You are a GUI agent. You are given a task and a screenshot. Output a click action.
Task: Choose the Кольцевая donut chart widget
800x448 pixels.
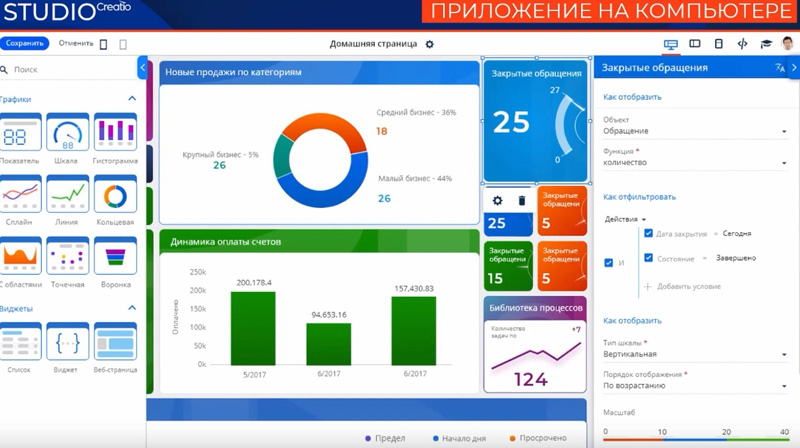click(x=115, y=196)
